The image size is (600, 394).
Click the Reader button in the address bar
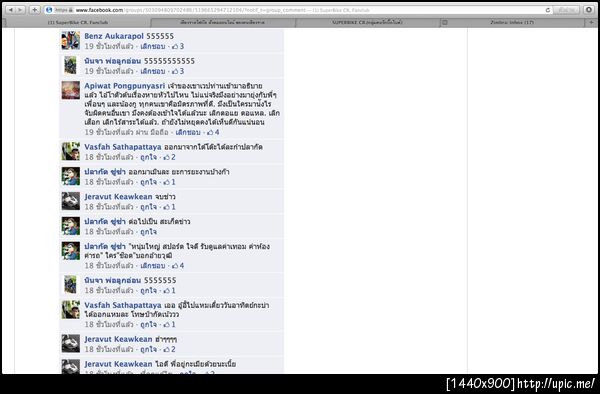click(566, 10)
